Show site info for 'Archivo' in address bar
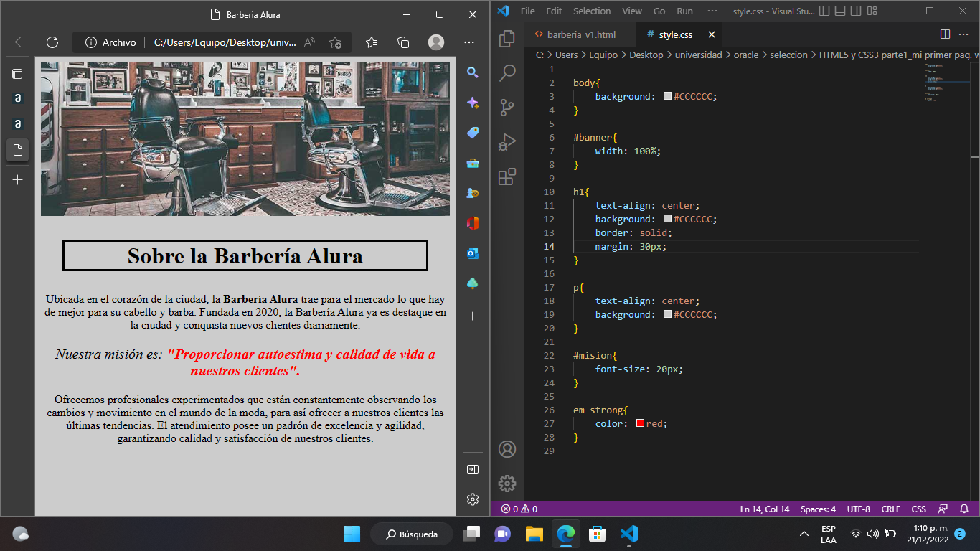The height and width of the screenshot is (551, 980). 110,42
